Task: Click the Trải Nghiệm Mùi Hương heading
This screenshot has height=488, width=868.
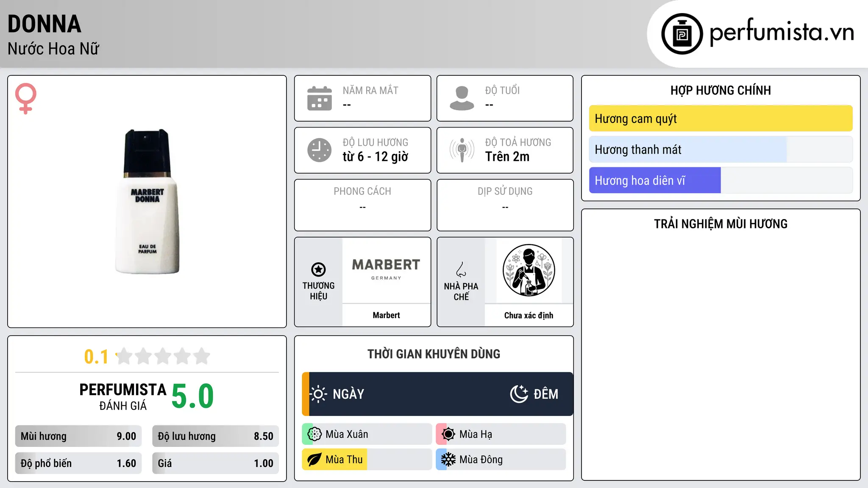Action: [x=721, y=224]
